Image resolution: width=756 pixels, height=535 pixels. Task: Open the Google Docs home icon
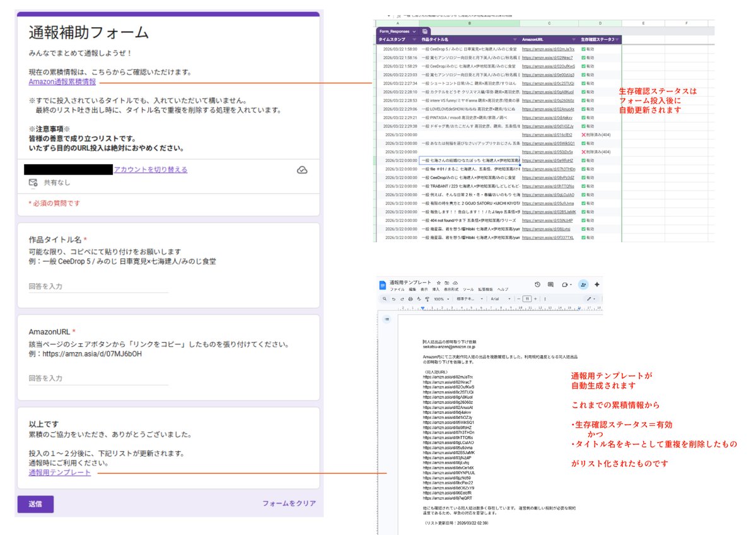[383, 285]
